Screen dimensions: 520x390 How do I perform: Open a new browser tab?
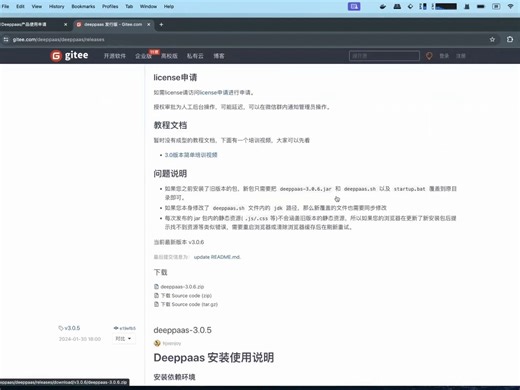(x=161, y=24)
